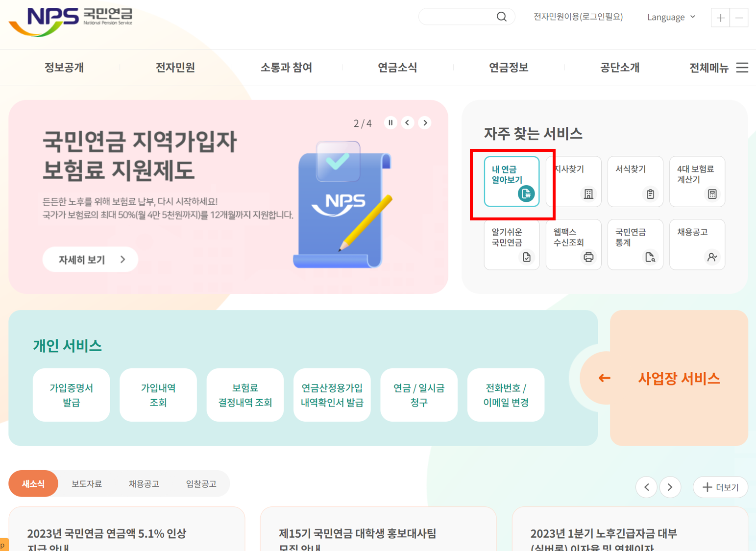
Task: Click the search magnifier icon
Action: (x=501, y=17)
